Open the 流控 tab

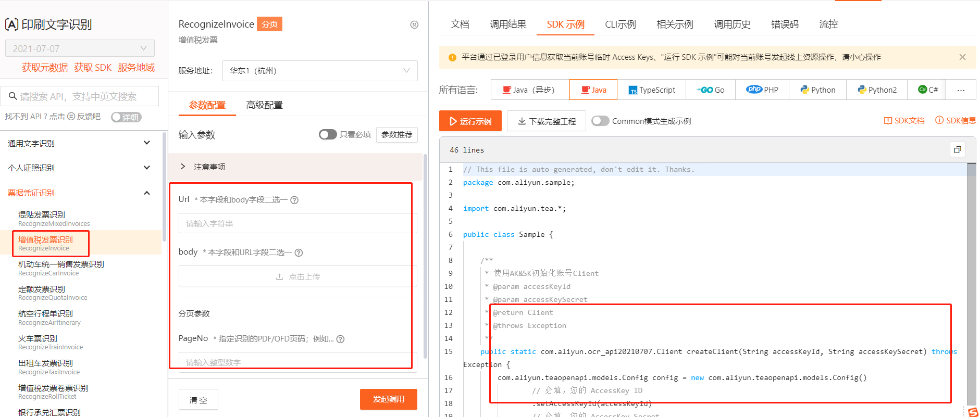click(828, 24)
